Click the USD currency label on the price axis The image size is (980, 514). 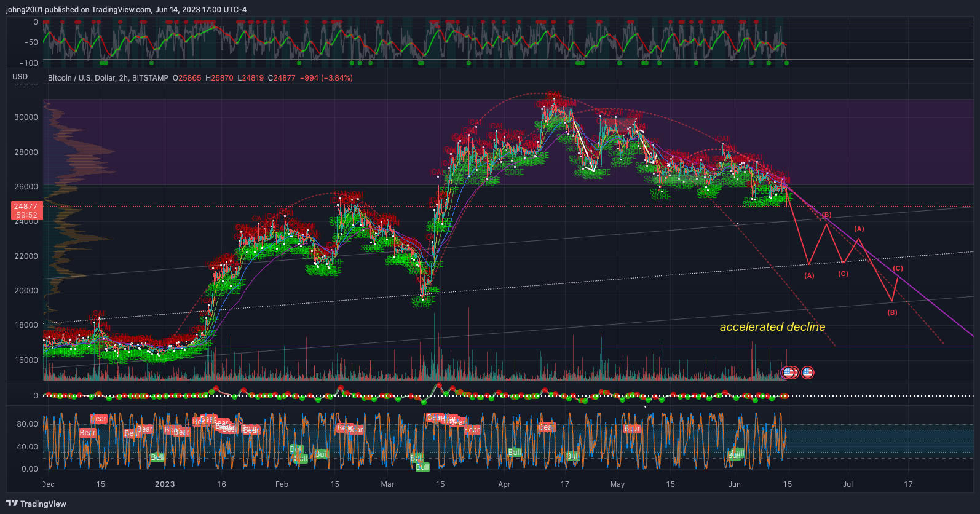(20, 77)
